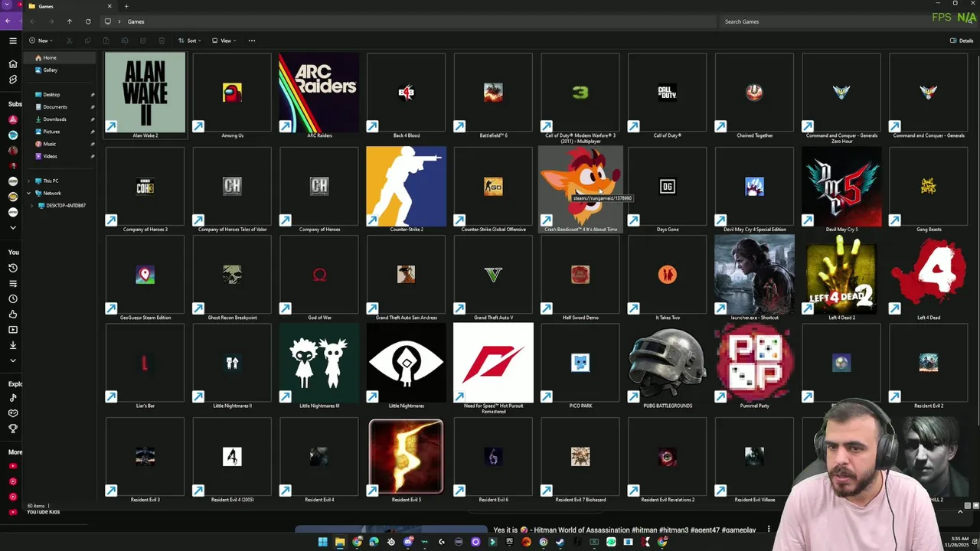Click the chevron before Games in address bar

[x=120, y=21]
